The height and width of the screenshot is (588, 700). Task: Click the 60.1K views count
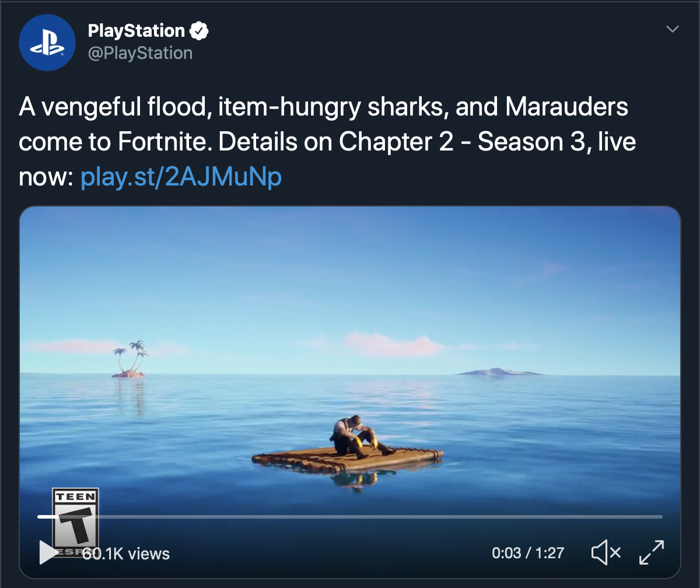[x=127, y=554]
